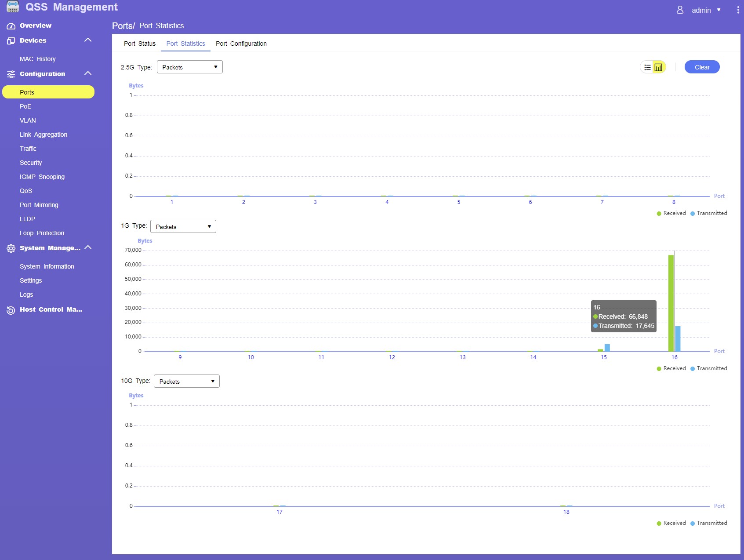Open the Port Configuration tab
Image resolution: width=744 pixels, height=560 pixels.
click(241, 44)
